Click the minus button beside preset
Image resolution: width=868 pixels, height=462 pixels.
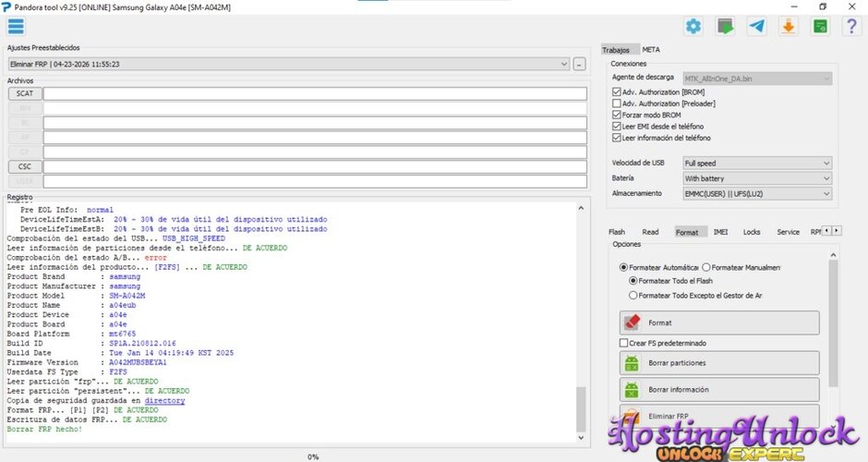pyautogui.click(x=579, y=65)
